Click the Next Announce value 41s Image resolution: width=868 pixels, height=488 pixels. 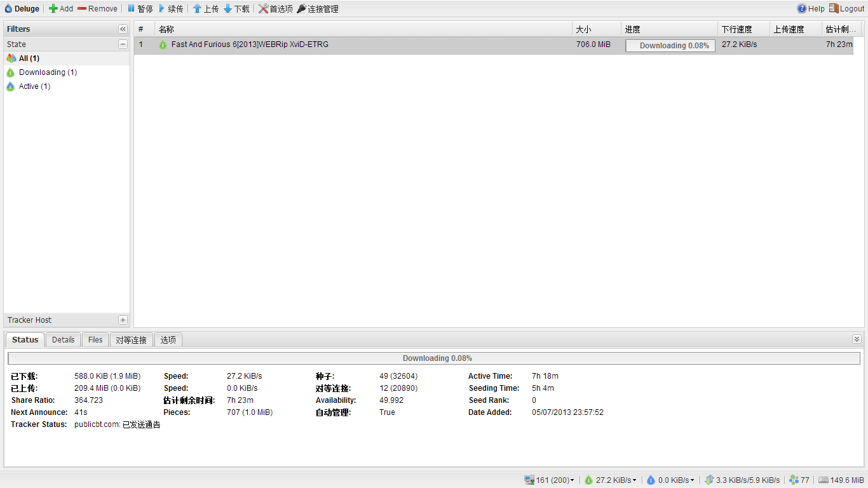(81, 412)
